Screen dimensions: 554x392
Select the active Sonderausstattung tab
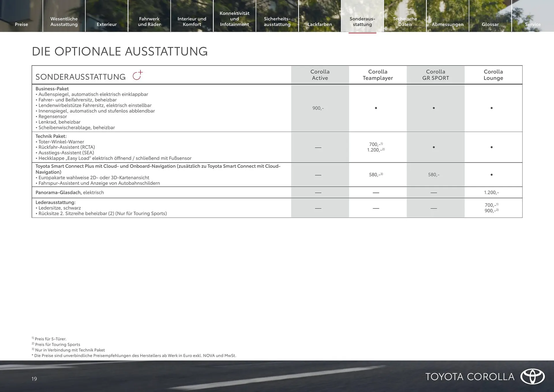[362, 21]
